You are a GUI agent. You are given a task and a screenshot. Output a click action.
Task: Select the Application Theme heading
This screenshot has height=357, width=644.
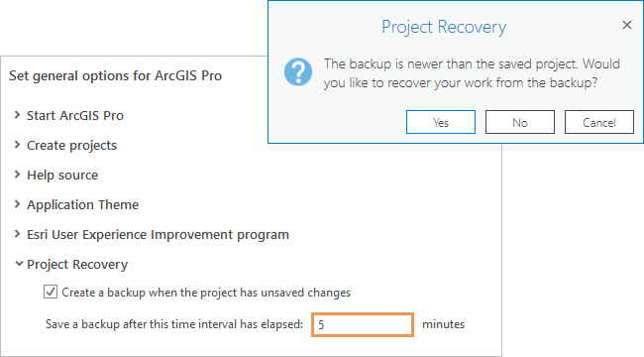point(83,205)
